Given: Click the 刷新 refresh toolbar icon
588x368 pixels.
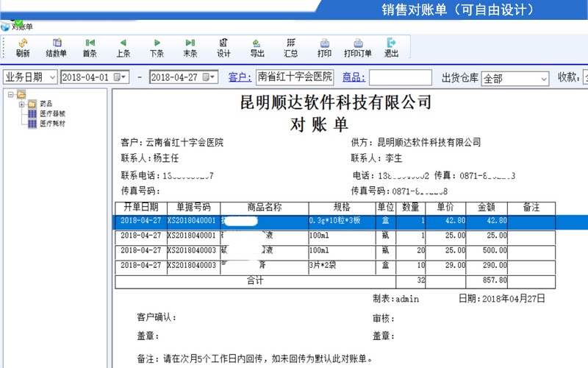Looking at the screenshot, I should (x=23, y=48).
